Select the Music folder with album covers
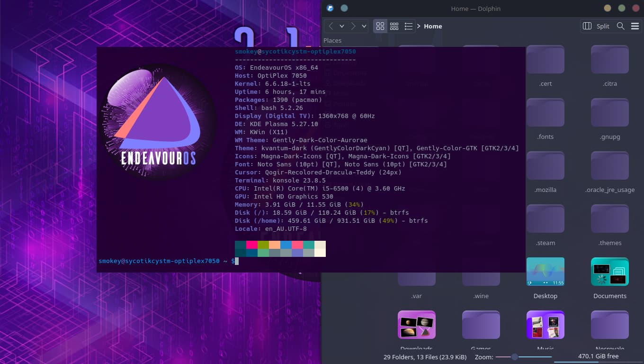Image resolution: width=644 pixels, height=364 pixels. click(546, 325)
